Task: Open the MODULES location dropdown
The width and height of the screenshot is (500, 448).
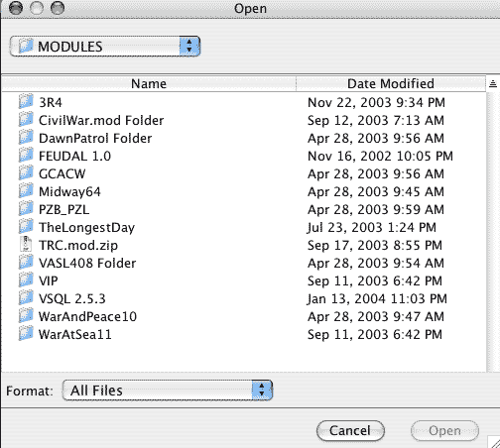Action: pos(105,47)
